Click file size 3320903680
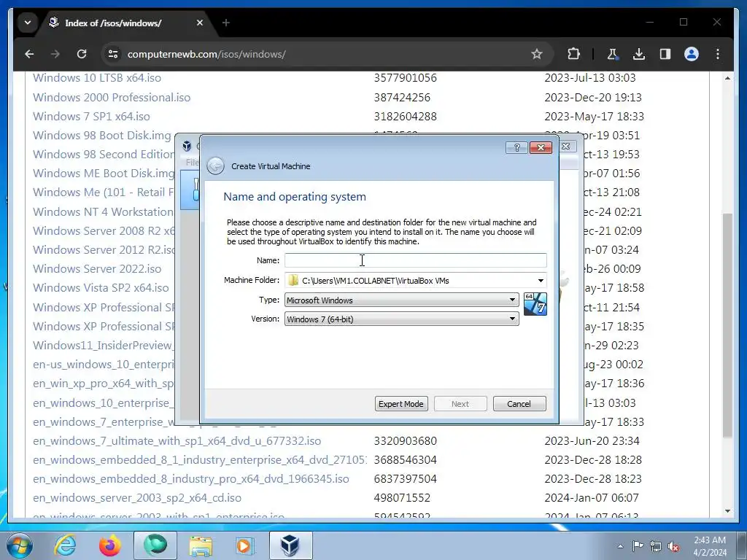 [x=406, y=441]
